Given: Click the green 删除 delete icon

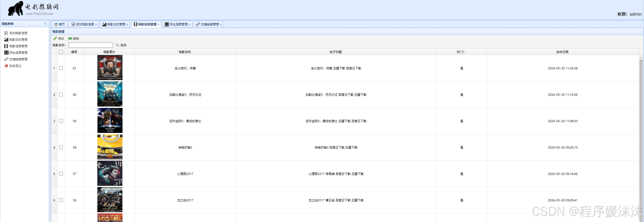Looking at the screenshot, I should [70, 38].
